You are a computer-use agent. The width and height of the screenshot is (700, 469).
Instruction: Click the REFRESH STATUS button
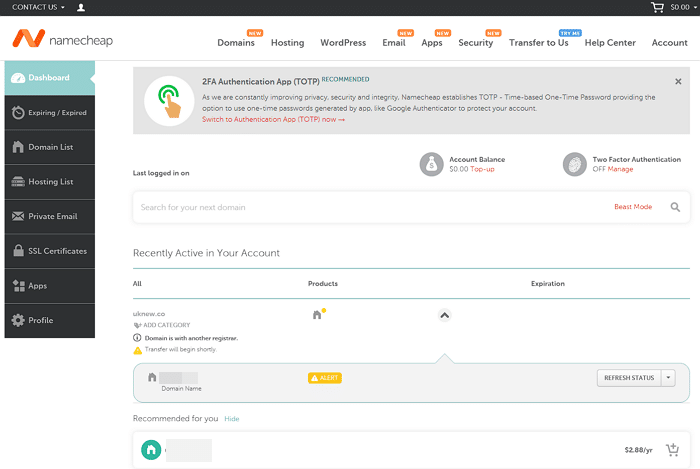[629, 378]
